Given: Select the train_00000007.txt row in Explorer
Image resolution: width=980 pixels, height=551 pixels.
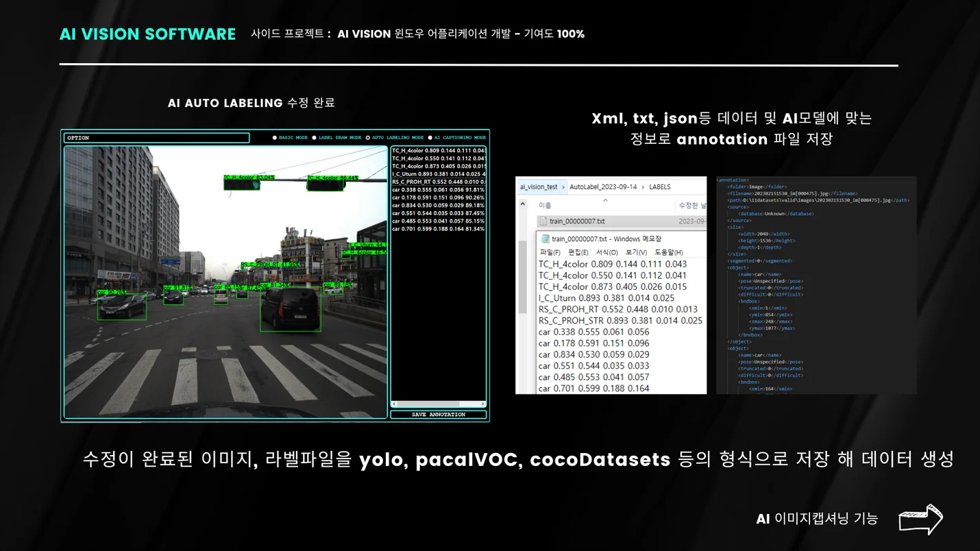Looking at the screenshot, I should [622, 221].
